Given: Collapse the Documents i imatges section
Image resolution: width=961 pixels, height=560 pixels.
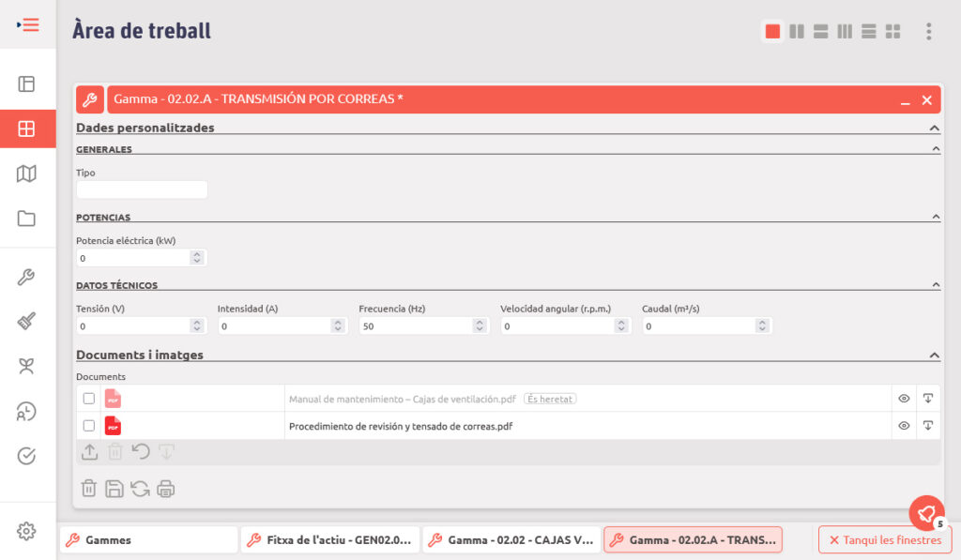Looking at the screenshot, I should point(934,356).
